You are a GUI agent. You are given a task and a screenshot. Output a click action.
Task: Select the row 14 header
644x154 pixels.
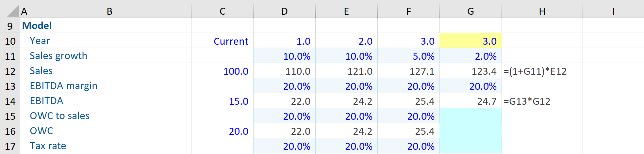pyautogui.click(x=10, y=101)
